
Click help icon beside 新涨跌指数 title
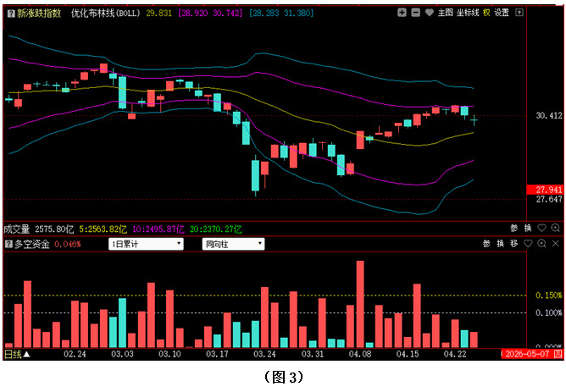click(x=9, y=14)
